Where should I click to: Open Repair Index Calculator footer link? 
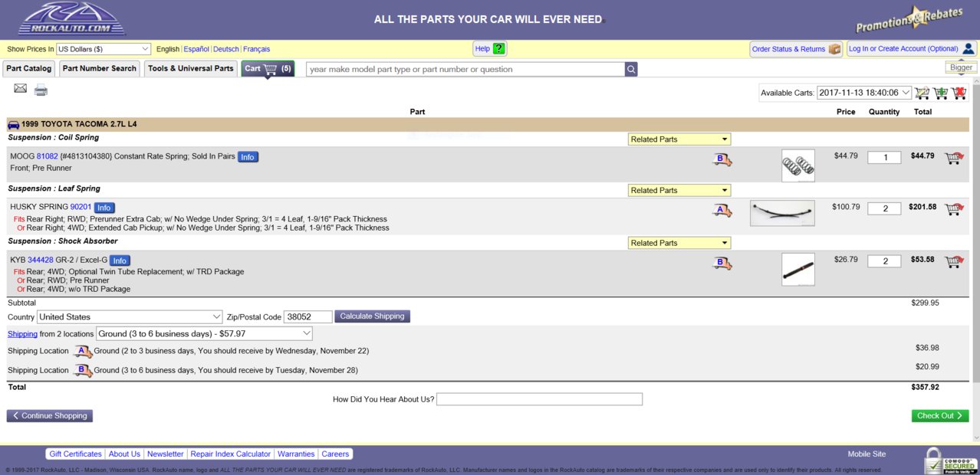coord(230,454)
